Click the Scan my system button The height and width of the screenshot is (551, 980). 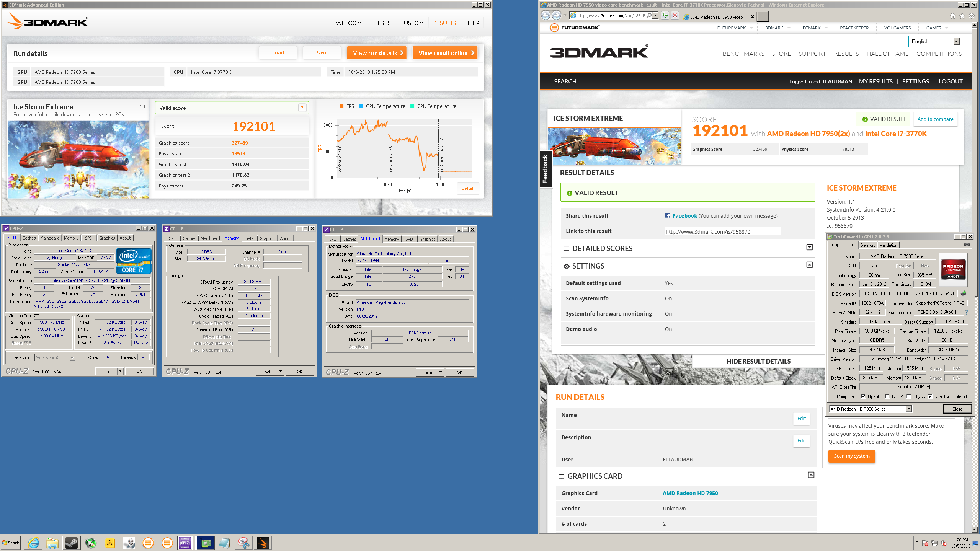coord(852,456)
